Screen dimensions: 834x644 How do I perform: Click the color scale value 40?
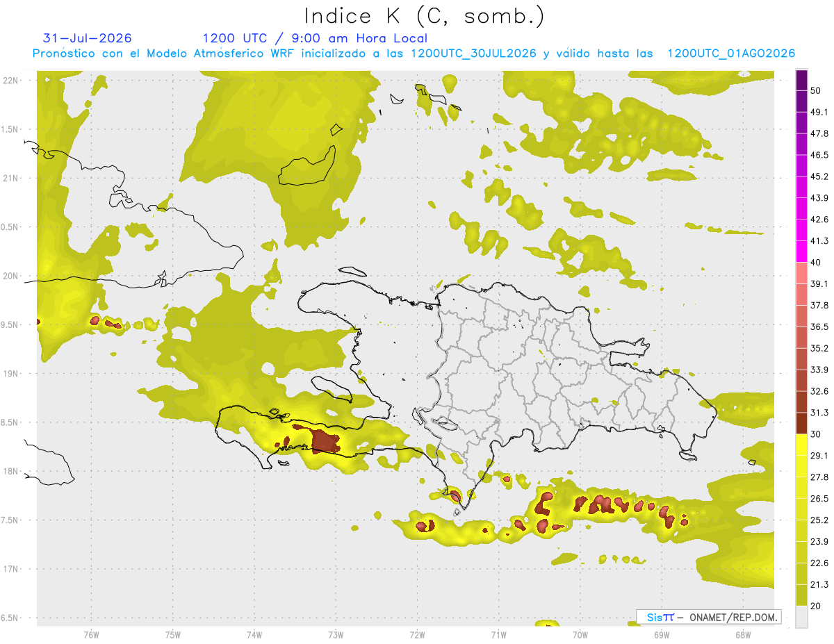817,262
